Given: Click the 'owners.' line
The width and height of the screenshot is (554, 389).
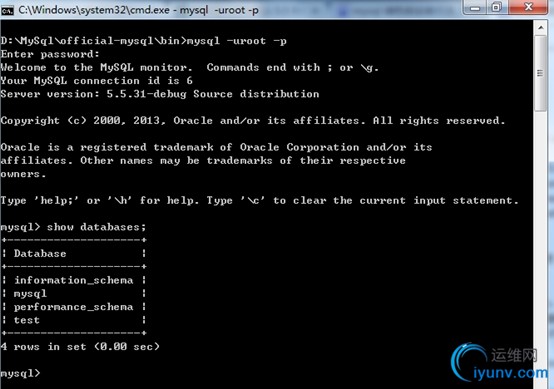Looking at the screenshot, I should [x=23, y=174].
